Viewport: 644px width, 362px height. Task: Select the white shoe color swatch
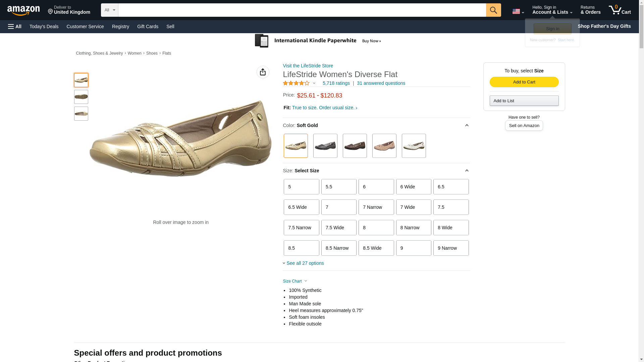coord(414,146)
